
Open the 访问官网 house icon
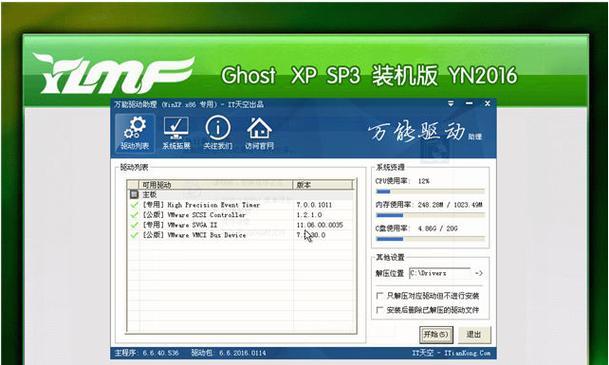click(x=259, y=133)
